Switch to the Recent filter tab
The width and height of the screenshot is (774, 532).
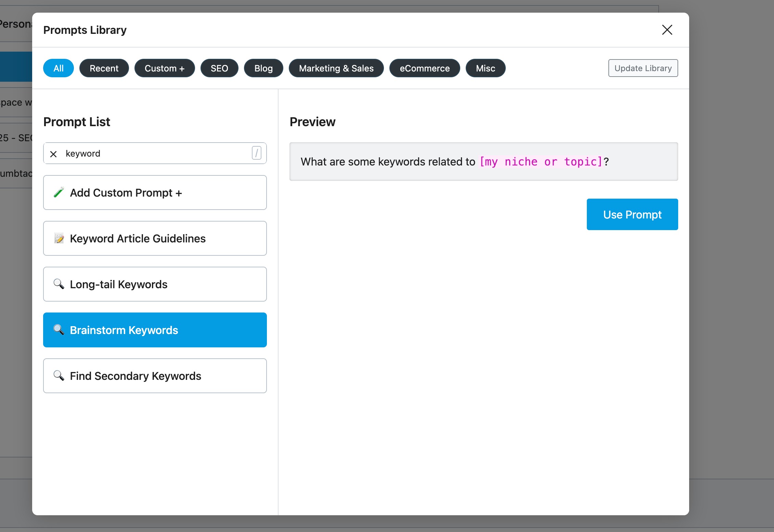104,68
